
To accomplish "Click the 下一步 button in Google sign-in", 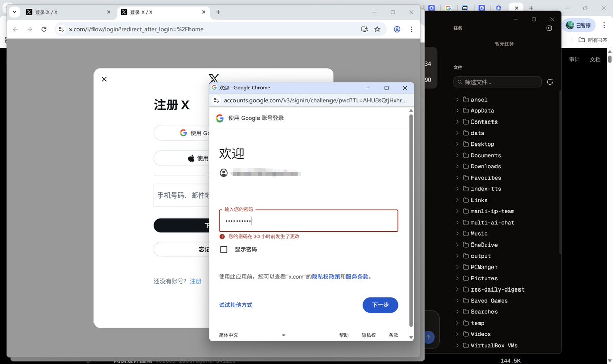I will pyautogui.click(x=380, y=305).
